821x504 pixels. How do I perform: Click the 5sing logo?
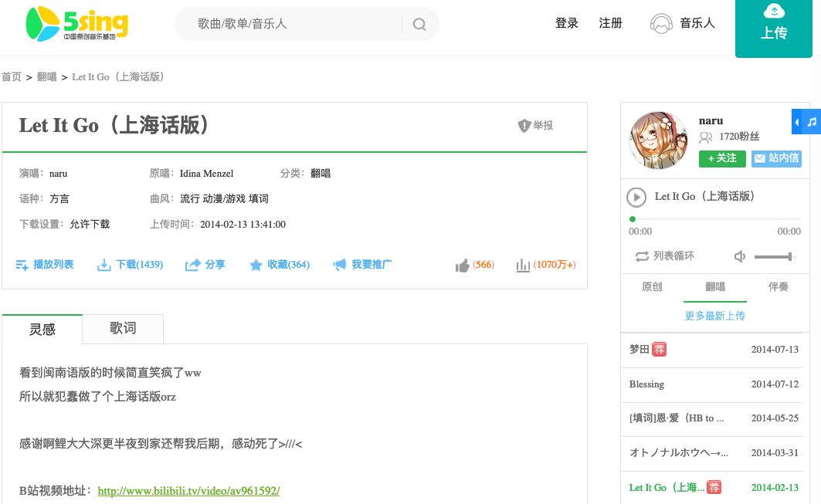(76, 24)
